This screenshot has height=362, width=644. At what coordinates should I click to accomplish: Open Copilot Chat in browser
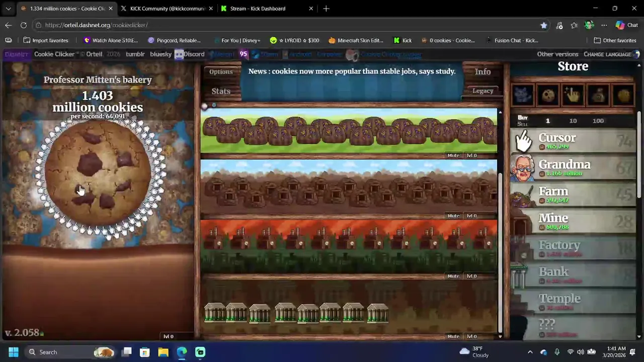tap(627, 25)
